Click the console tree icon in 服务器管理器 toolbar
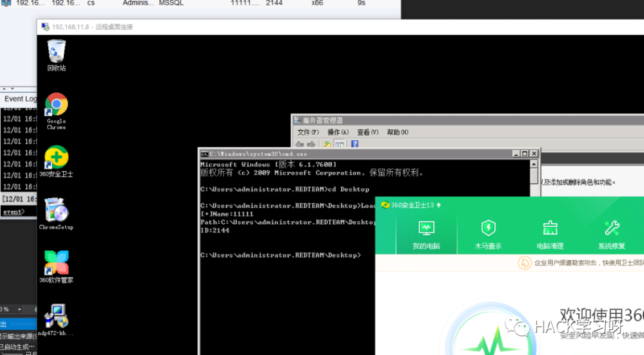The height and width of the screenshot is (355, 644). pos(339,144)
